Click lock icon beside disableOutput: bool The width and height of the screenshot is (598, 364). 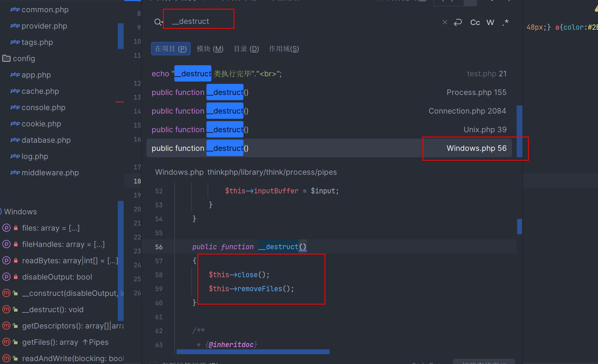coord(16,277)
